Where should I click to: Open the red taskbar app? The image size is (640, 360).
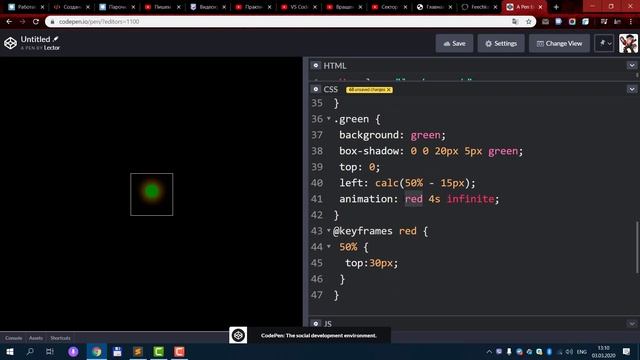click(179, 351)
